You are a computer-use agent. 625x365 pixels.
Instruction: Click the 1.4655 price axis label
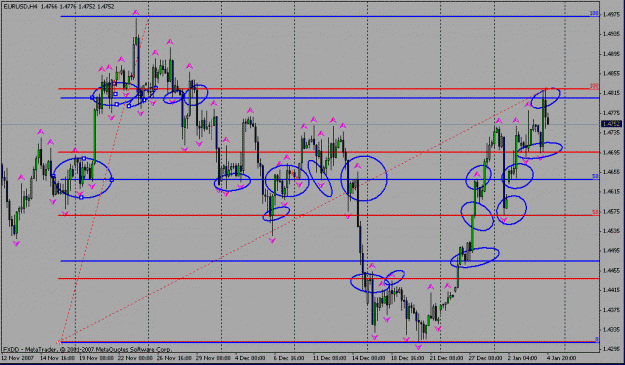(611, 172)
